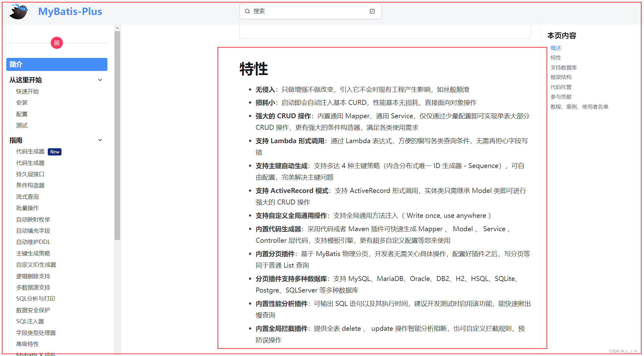The height and width of the screenshot is (356, 644).
Task: Collapse the 指南 section chevron
Action: pyautogui.click(x=100, y=140)
